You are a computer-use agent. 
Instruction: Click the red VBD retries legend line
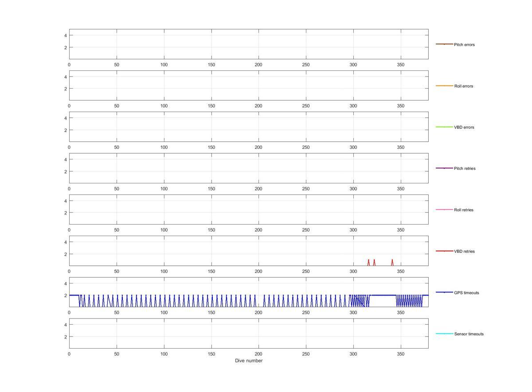tap(444, 251)
